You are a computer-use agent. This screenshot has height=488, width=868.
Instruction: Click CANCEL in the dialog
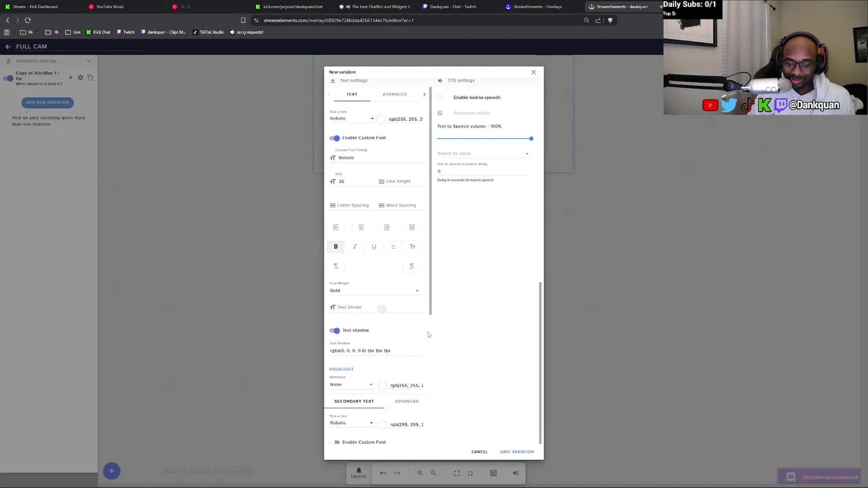coord(479,451)
